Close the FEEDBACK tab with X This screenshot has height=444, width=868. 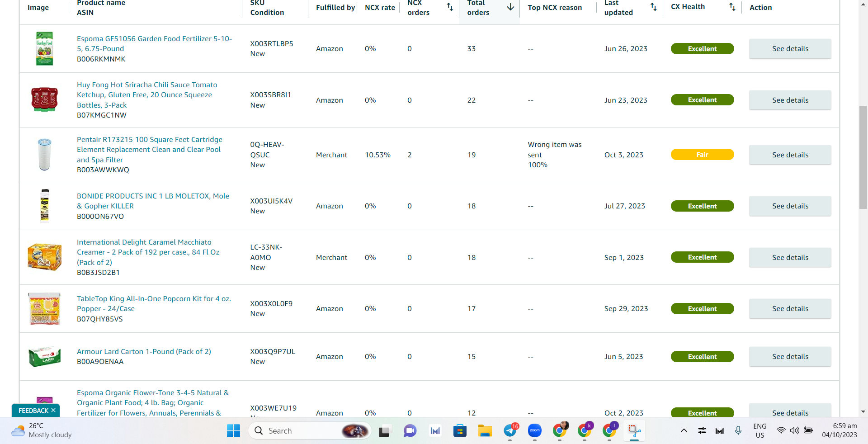tap(53, 411)
